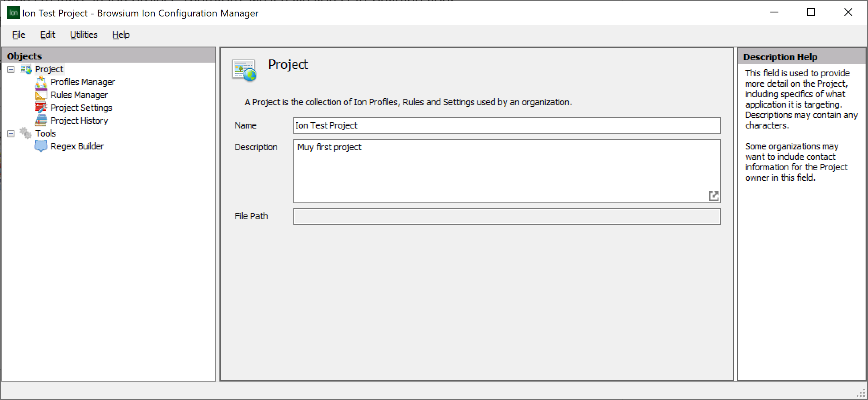Click the books icon beside Project History
The height and width of the screenshot is (400, 868).
tap(41, 120)
